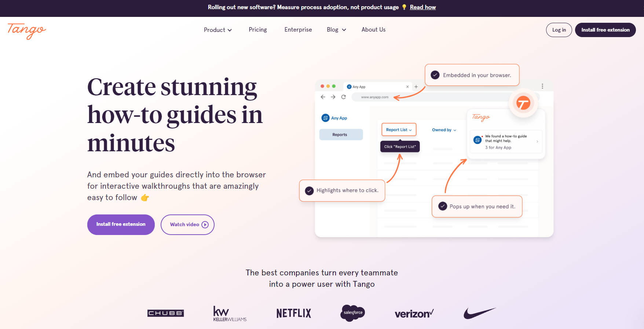Expand the Product dropdown menu
The width and height of the screenshot is (644, 329).
coord(218,30)
